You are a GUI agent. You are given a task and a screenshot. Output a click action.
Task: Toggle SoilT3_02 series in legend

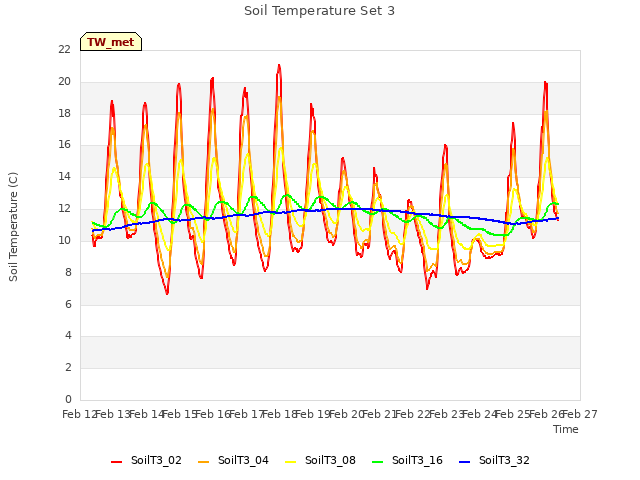[x=146, y=460]
